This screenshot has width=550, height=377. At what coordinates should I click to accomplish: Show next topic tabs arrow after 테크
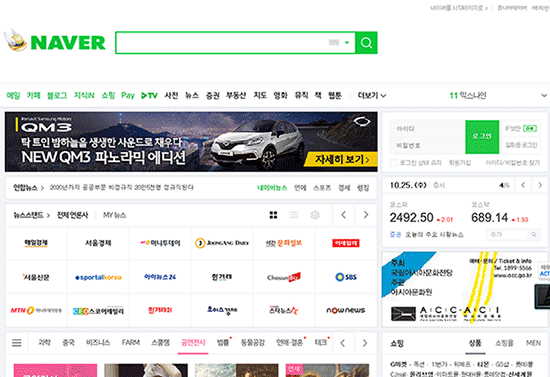point(365,343)
